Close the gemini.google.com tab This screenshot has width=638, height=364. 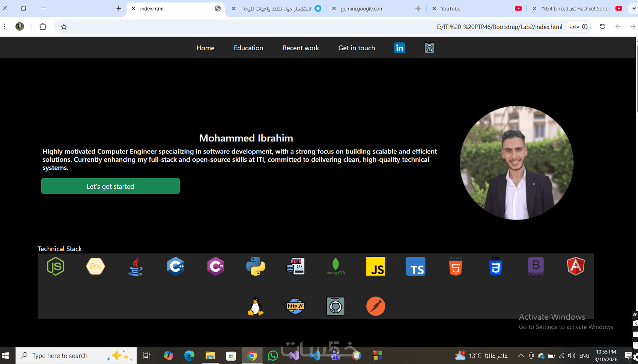coord(334,8)
